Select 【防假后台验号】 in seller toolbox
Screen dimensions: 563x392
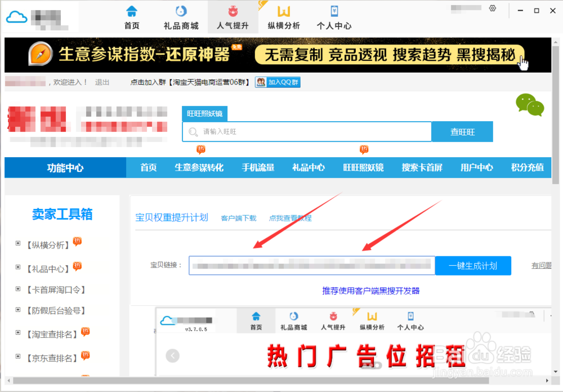pyautogui.click(x=56, y=310)
